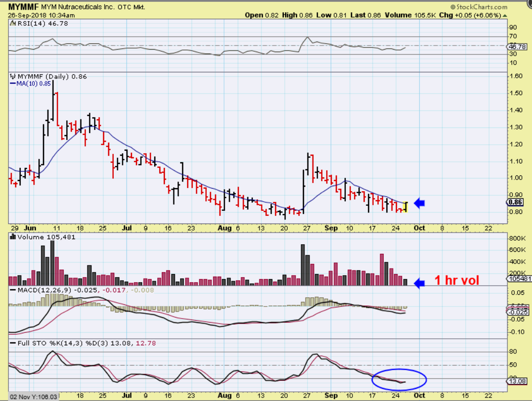Click the 02 Nov Y:106.03 cursor readout
Screen dimensions: 532x401
(x=34, y=396)
